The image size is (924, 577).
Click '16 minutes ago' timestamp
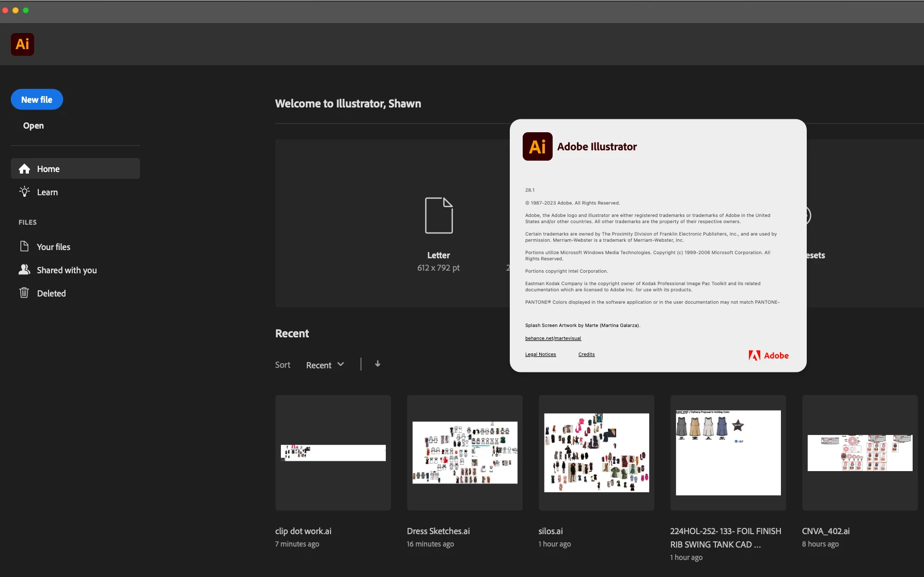(430, 544)
